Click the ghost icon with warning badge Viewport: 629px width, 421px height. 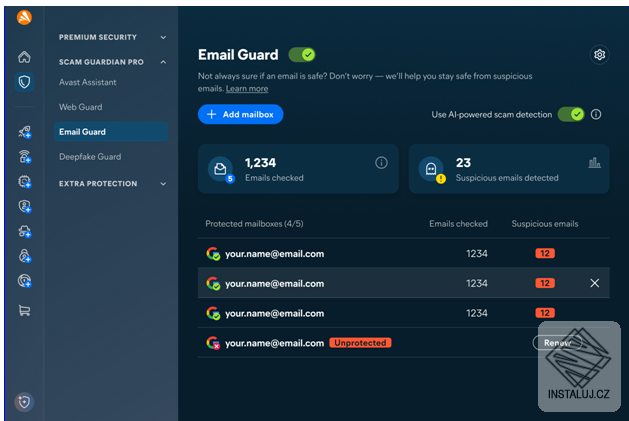tap(432, 169)
